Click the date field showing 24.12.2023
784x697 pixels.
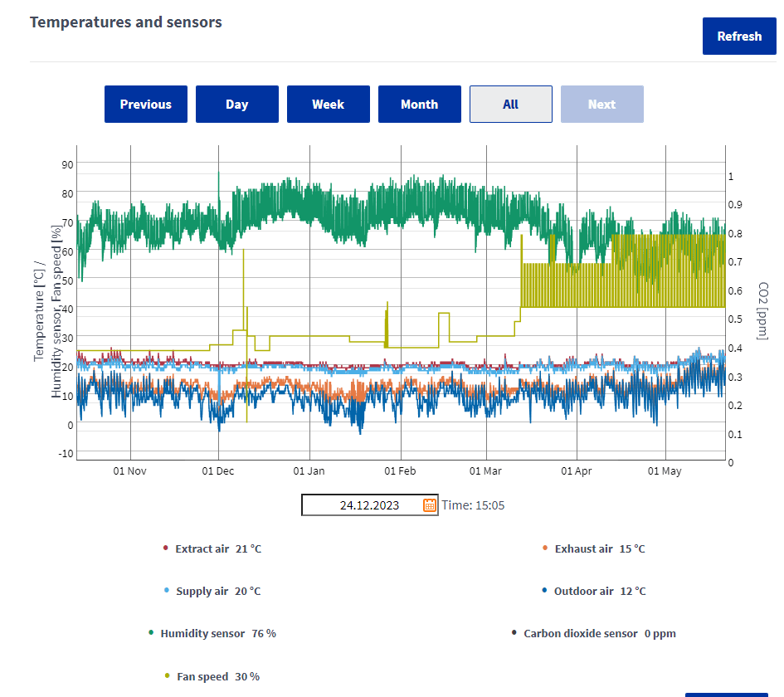click(362, 505)
